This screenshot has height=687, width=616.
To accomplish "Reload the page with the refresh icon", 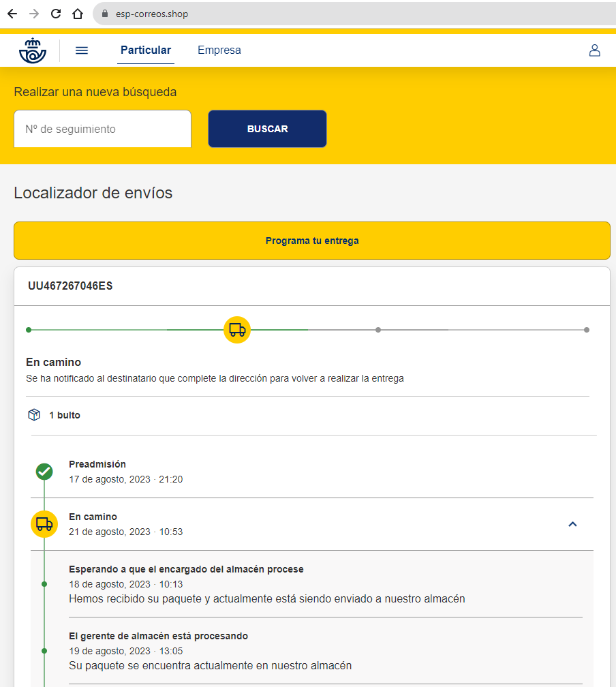I will coord(56,14).
